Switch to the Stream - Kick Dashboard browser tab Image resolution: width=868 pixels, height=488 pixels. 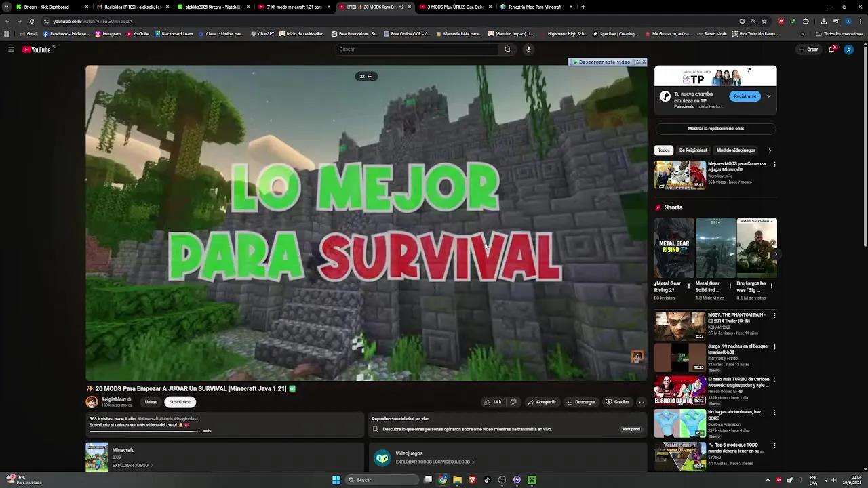coord(52,7)
